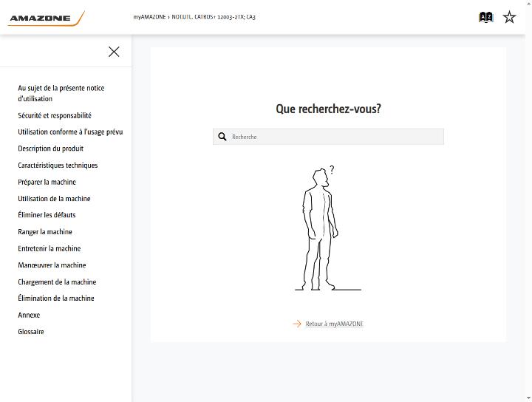This screenshot has height=402, width=532.
Task: Select Sécurité et responsabilité chapter
Action: [55, 115]
